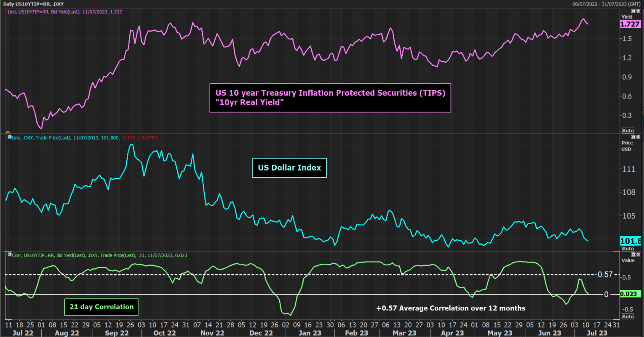Click the Corr series legend icon
This screenshot has height=337, width=644.
point(10,255)
